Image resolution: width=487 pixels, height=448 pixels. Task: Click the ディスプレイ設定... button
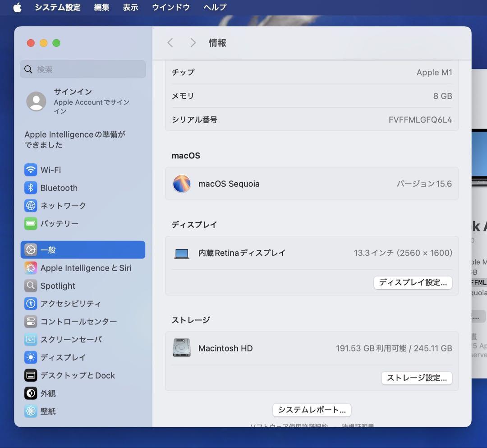(413, 282)
